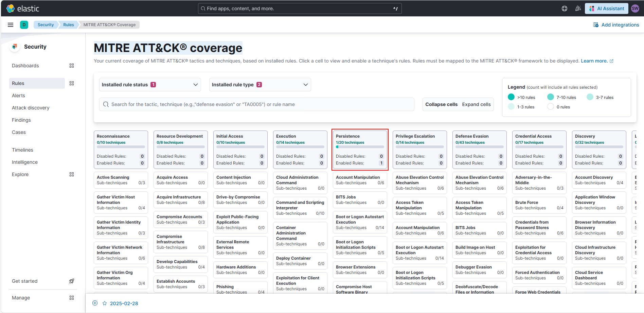This screenshot has height=313, width=644.
Task: Open the Credential Access tactic card
Action: [539, 150]
